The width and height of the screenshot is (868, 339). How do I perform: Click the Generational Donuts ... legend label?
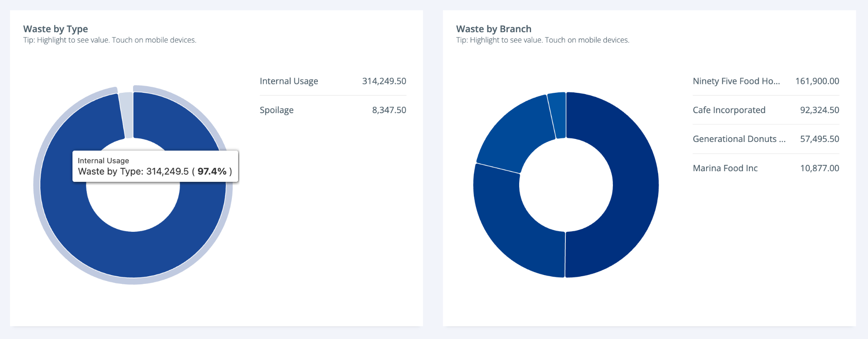(739, 139)
